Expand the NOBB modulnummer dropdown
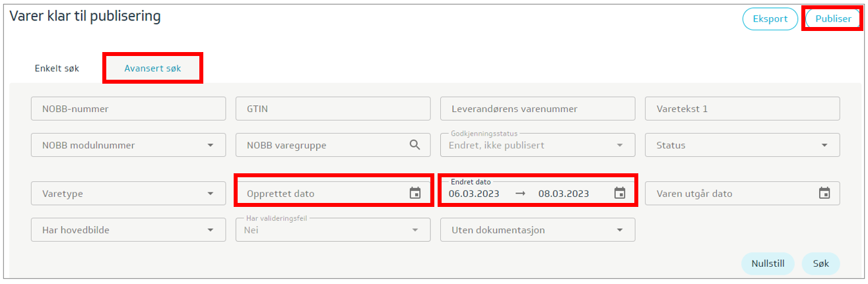 click(x=210, y=145)
